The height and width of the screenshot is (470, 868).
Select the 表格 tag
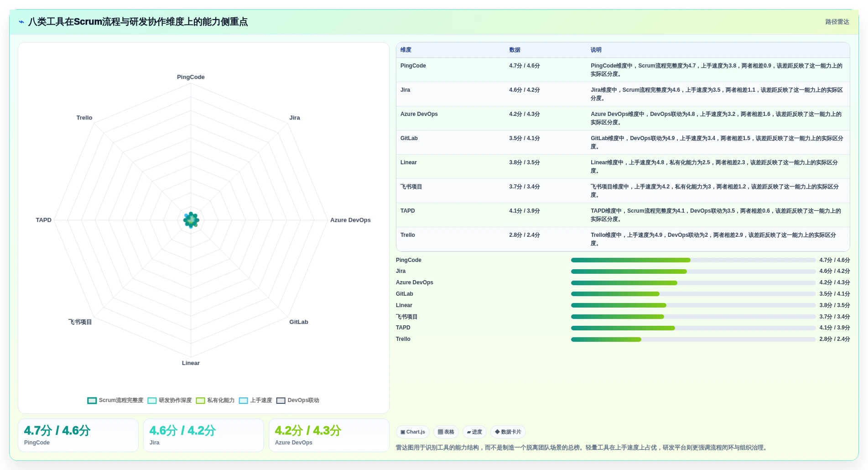[x=446, y=432]
